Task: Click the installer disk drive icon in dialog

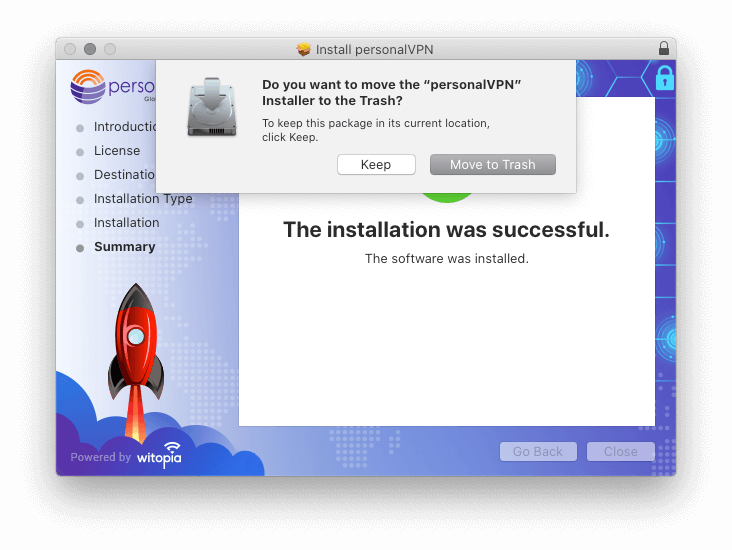Action: point(212,107)
